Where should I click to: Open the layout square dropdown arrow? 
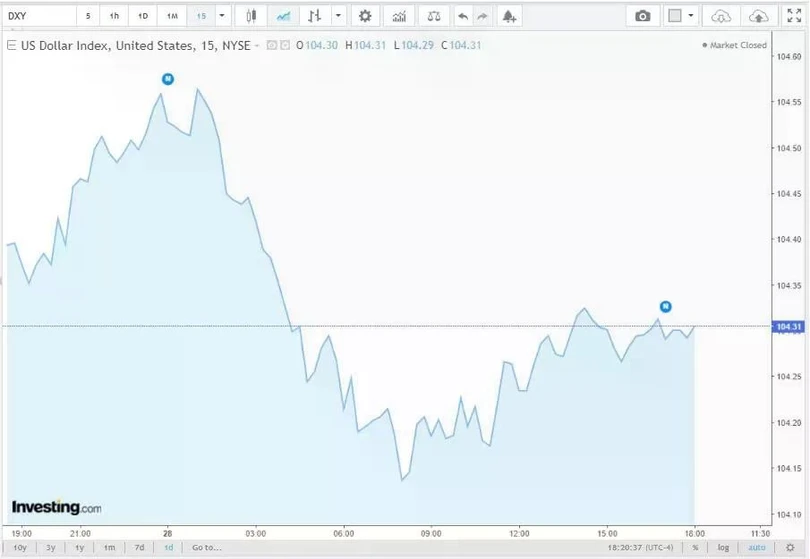point(691,16)
